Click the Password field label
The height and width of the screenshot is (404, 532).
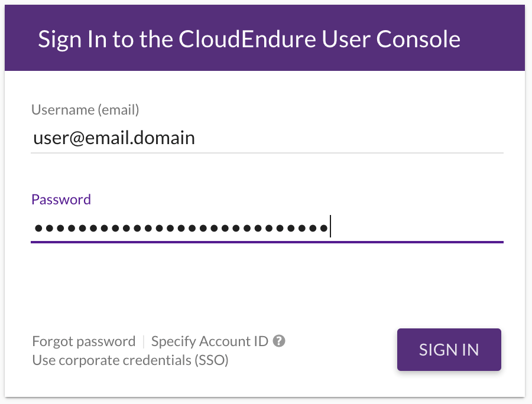tap(61, 200)
